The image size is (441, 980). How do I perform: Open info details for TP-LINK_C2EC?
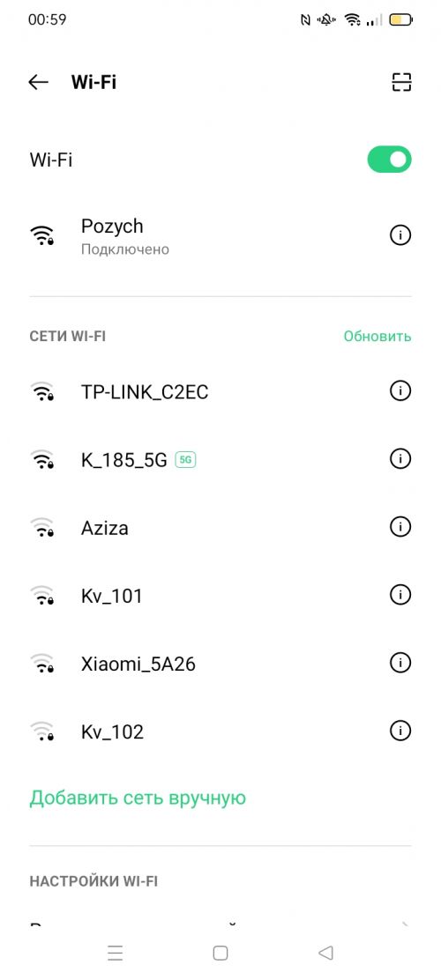tap(400, 391)
